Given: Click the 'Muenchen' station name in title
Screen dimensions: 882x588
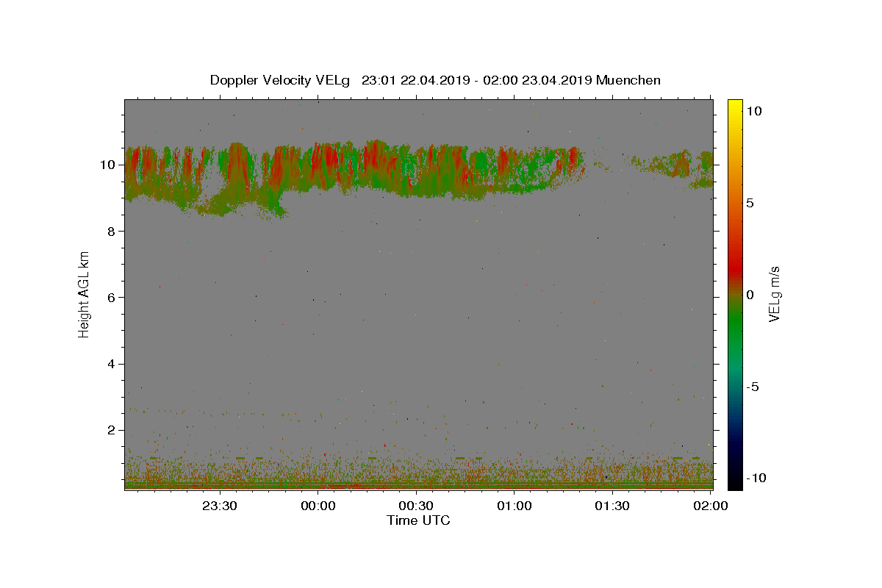Looking at the screenshot, I should pos(628,80).
